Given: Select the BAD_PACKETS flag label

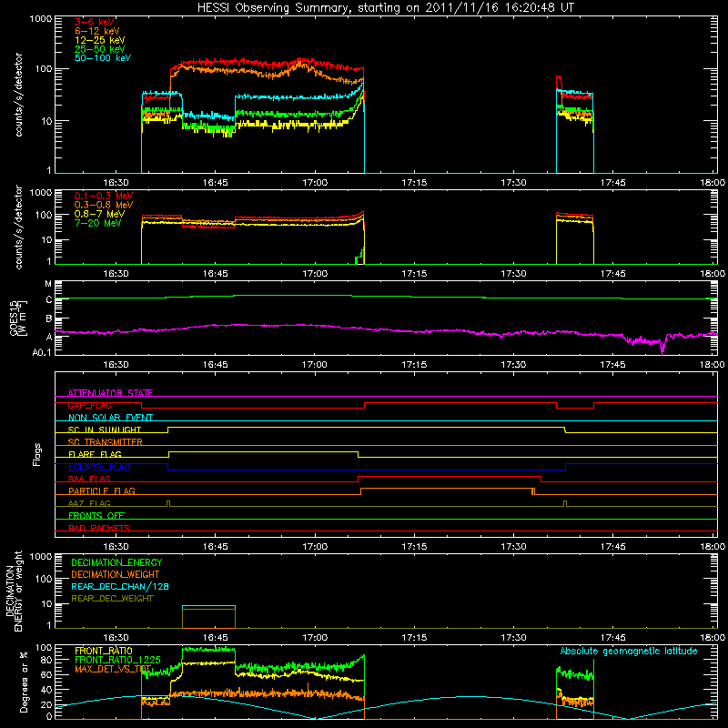Looking at the screenshot, I should tap(99, 528).
